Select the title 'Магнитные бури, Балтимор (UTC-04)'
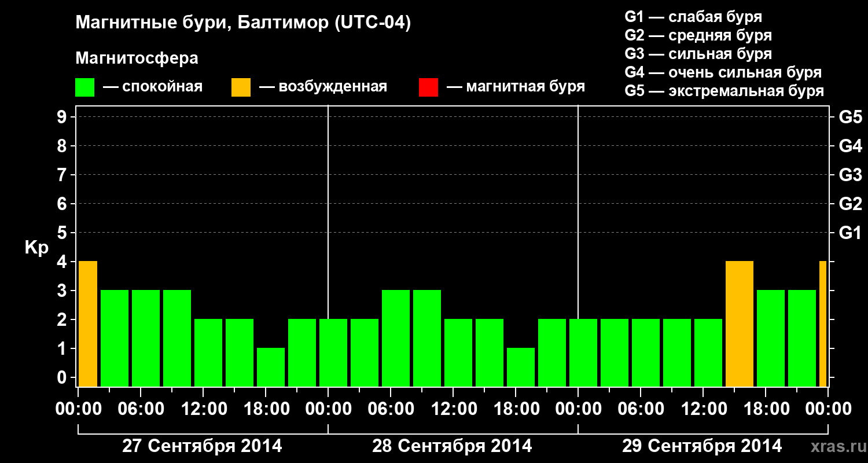Image resolution: width=868 pixels, height=463 pixels. tap(243, 23)
